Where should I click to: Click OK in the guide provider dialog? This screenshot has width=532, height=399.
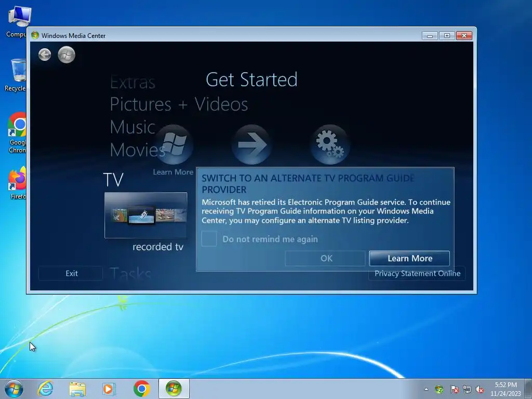pos(325,259)
